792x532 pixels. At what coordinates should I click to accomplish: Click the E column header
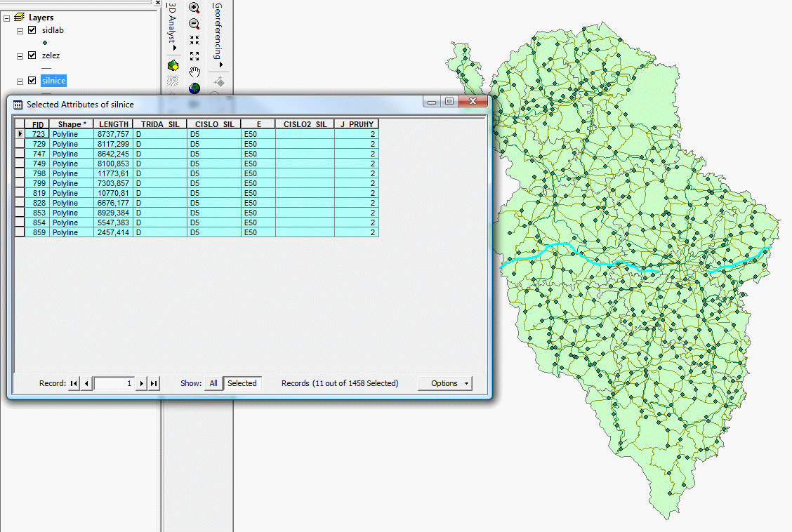point(258,124)
